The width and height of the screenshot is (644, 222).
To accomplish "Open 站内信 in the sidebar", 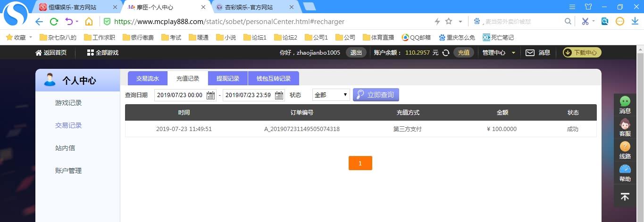I will [65, 148].
